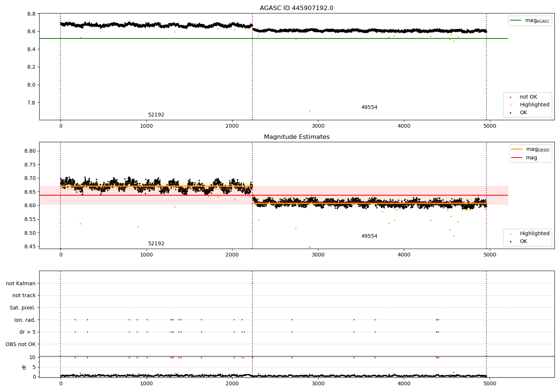
Task: Click the orange outlier point near 7.7 magnitude
Action: point(309,111)
